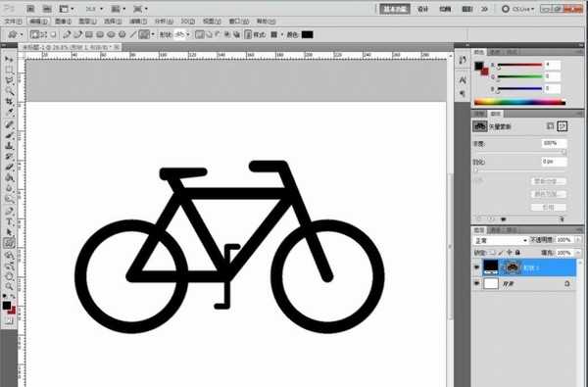Click the color spectrum ramp in Color panel
Image resolution: width=588 pixels, height=387 pixels.
[x=519, y=102]
